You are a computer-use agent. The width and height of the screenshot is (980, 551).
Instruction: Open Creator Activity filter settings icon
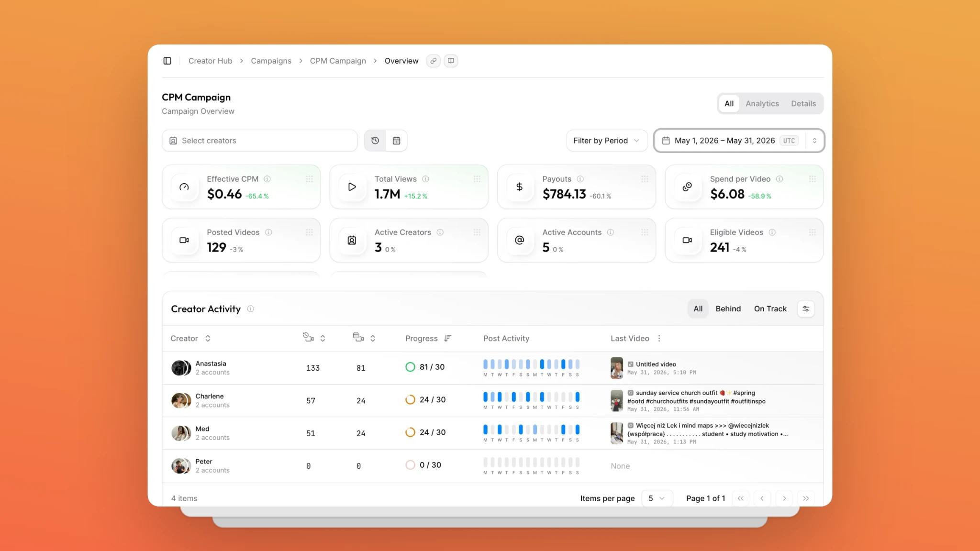[x=806, y=309]
